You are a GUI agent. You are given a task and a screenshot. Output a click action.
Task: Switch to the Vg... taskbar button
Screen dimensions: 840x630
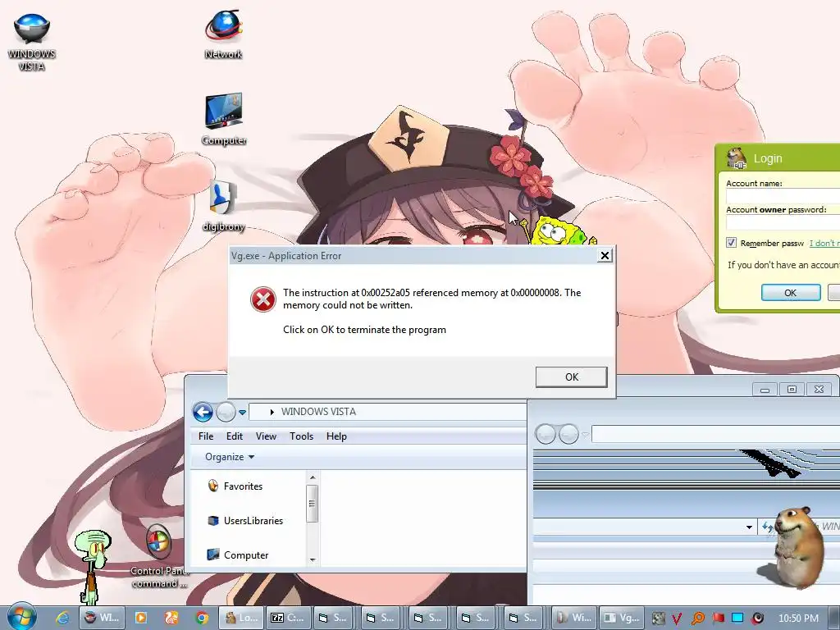click(621, 618)
